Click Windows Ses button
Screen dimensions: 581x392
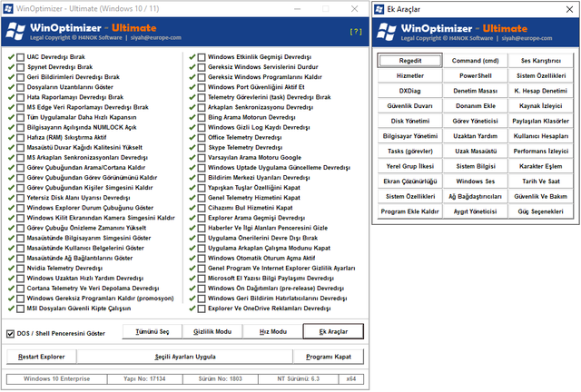[476, 181]
